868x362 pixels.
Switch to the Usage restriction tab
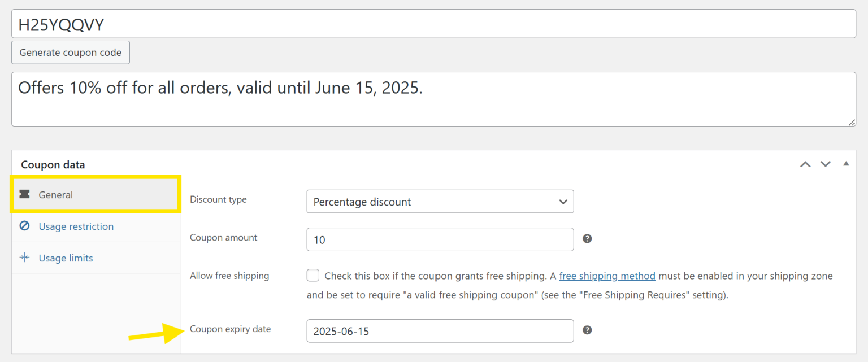[75, 226]
